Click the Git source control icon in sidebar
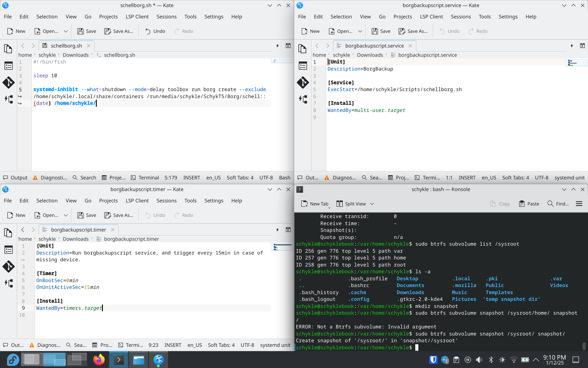Image resolution: width=588 pixels, height=368 pixels. pos(8,82)
